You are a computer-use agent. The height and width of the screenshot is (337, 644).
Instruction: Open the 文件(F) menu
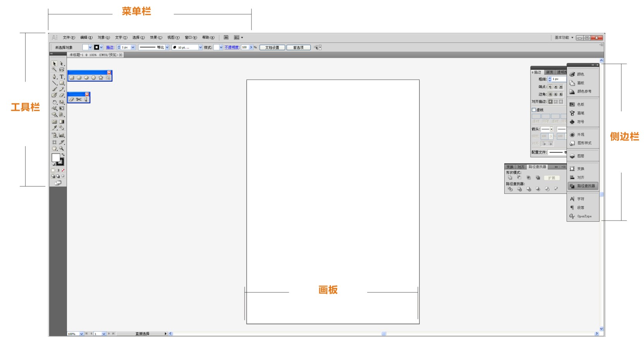click(69, 38)
